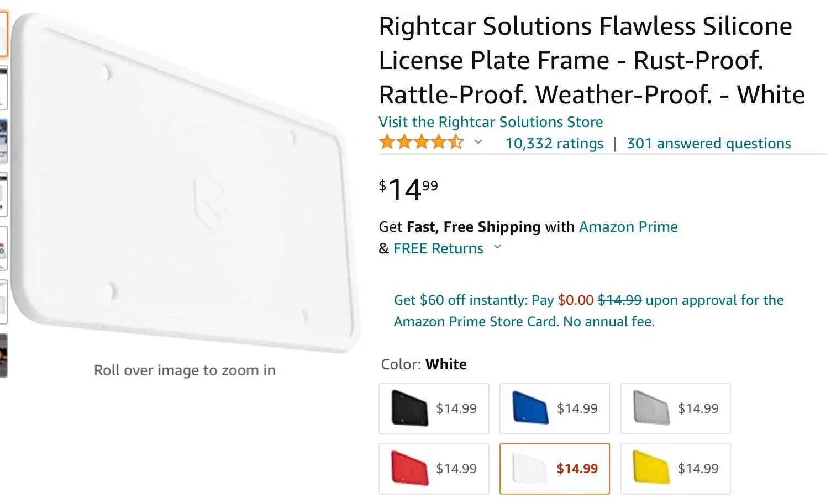Select the last video thumbnail in sidebar
831x504 pixels.
[3, 356]
